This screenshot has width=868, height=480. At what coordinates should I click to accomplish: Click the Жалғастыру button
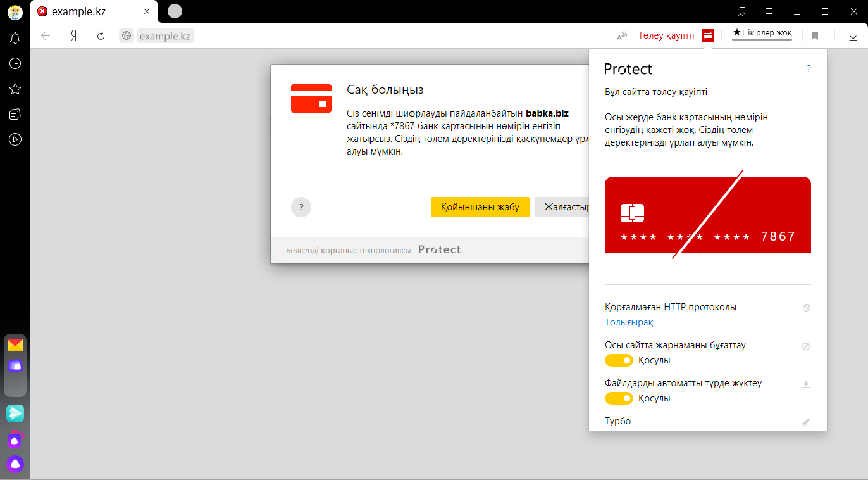(562, 207)
